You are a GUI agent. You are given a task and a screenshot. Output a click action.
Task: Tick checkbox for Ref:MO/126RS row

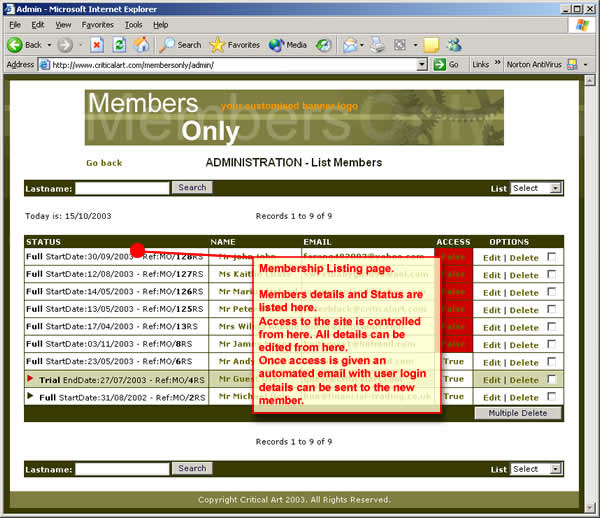tap(551, 292)
